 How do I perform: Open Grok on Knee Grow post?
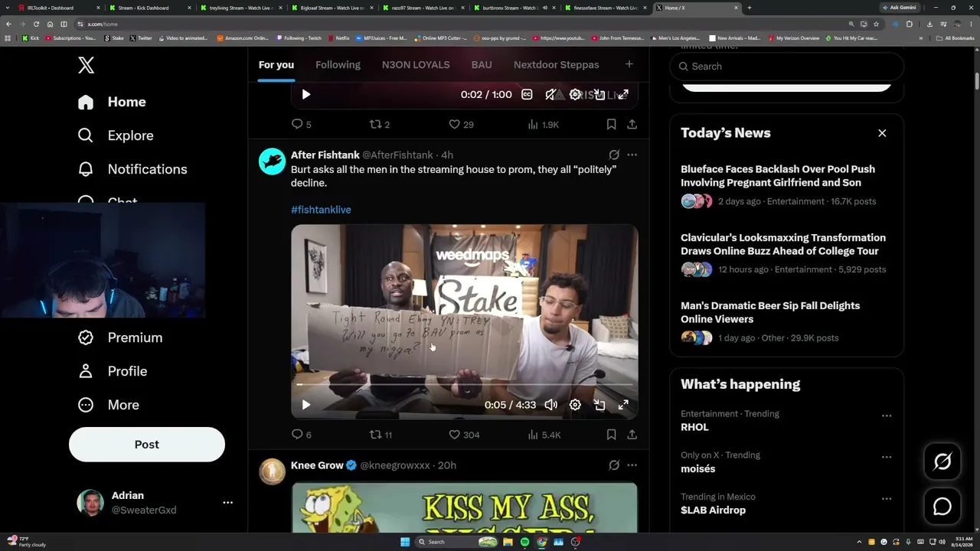tap(614, 465)
